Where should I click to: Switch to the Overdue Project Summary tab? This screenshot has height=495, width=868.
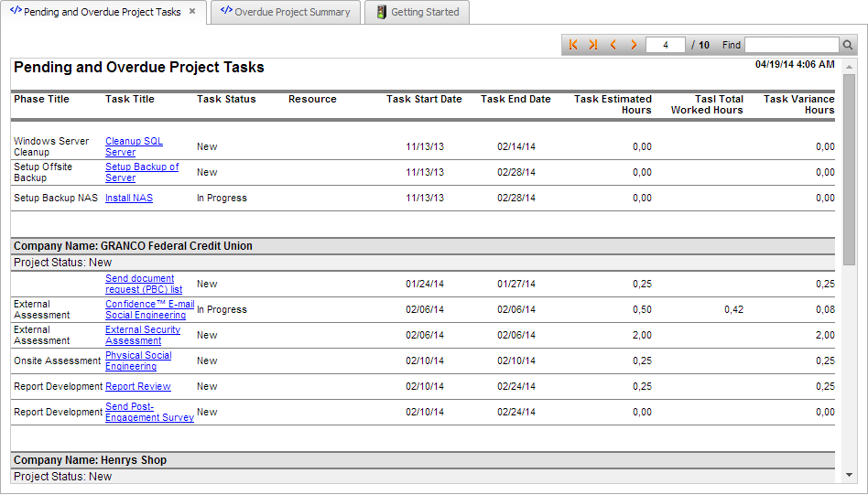tap(285, 12)
